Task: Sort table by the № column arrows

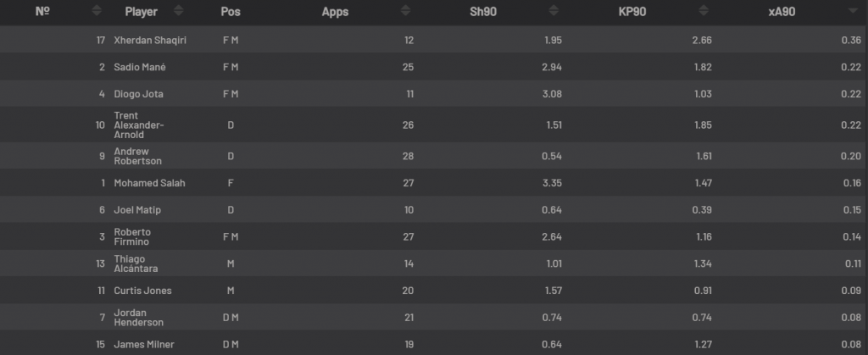Action: 97,10
